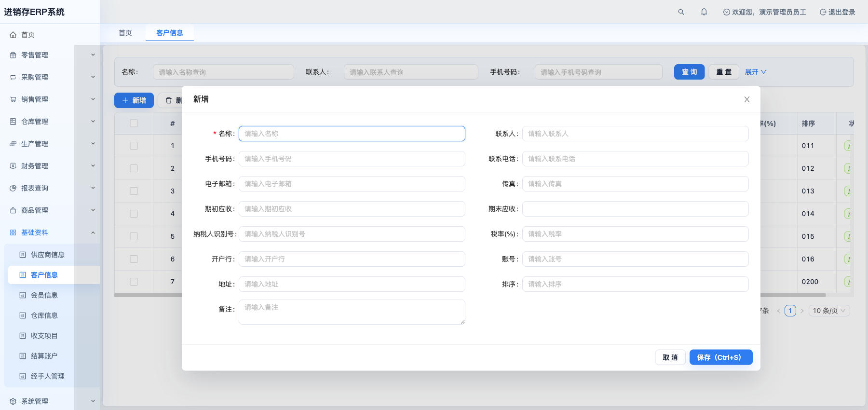This screenshot has height=410, width=868.
Task: Click 报表查询 pie chart icon
Action: (x=13, y=188)
